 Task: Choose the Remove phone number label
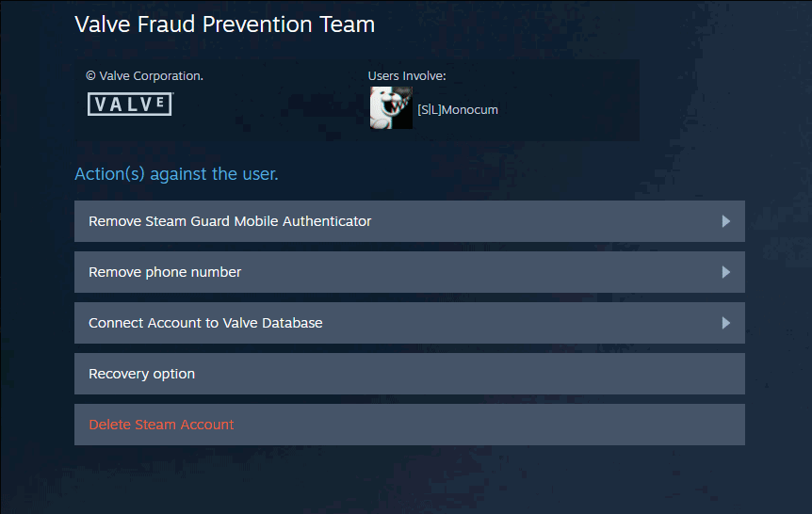click(x=165, y=272)
